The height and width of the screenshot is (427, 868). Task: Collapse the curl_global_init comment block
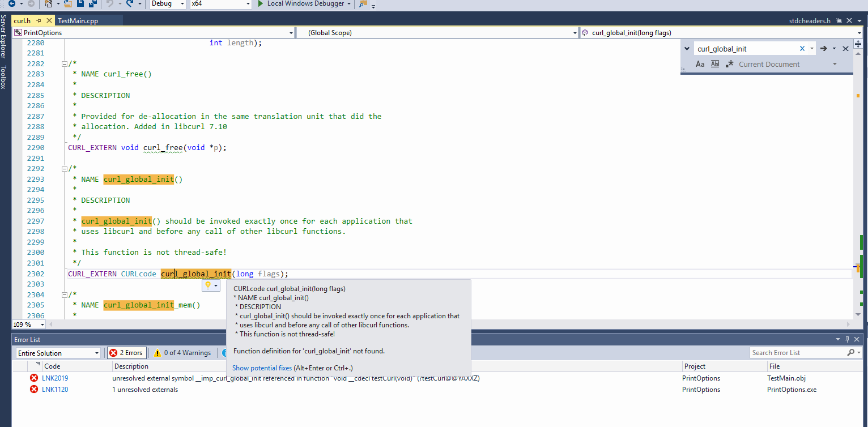click(x=64, y=169)
